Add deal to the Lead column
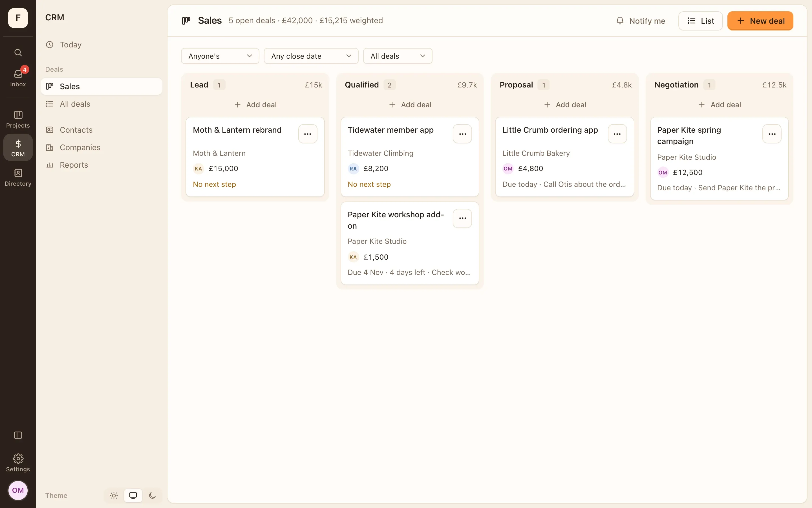 (255, 104)
